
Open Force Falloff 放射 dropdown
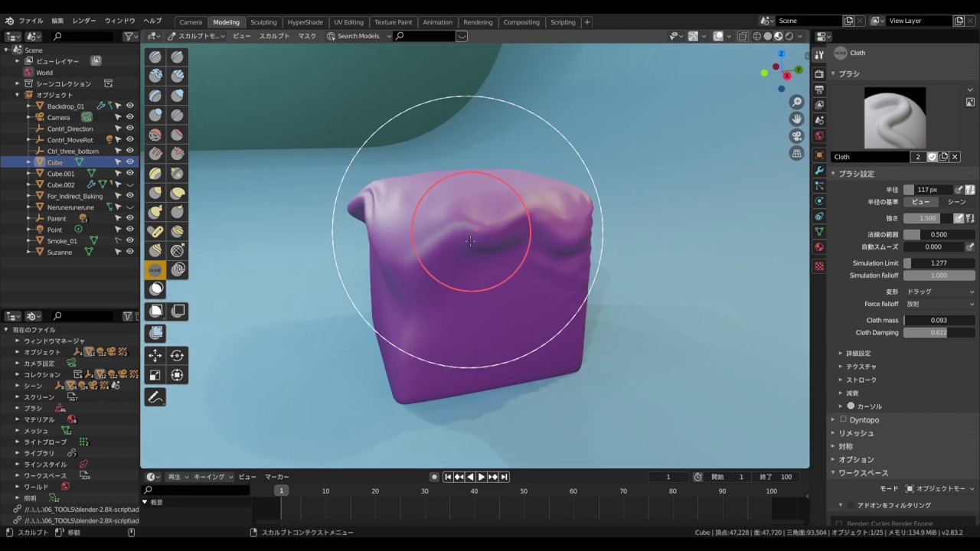click(x=939, y=304)
